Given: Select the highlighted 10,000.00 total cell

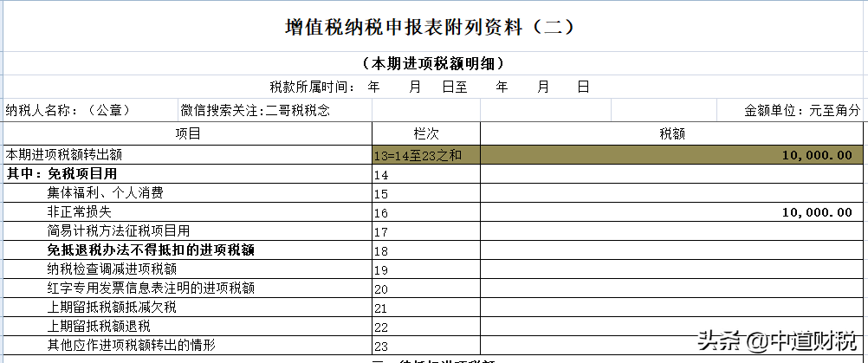Looking at the screenshot, I should click(x=816, y=155).
